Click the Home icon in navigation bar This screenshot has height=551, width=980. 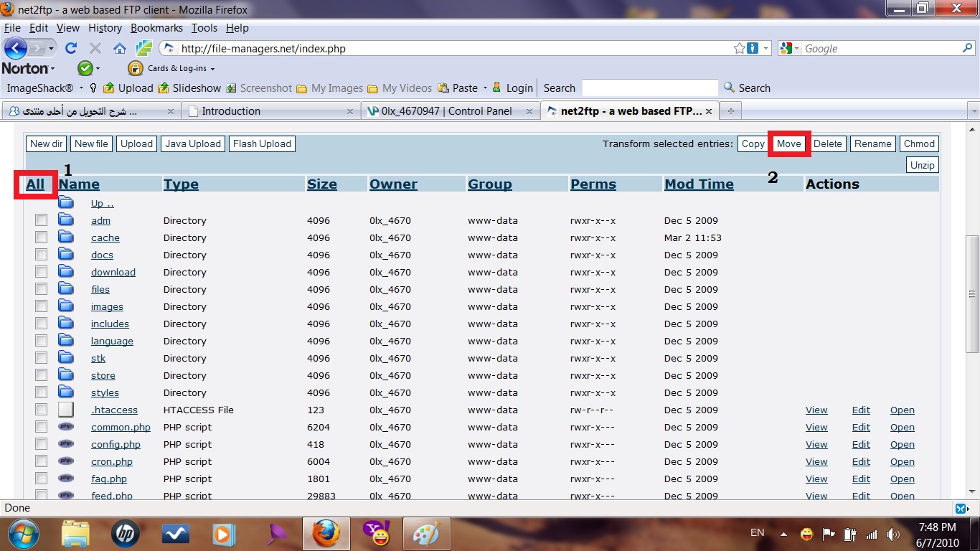(x=120, y=49)
